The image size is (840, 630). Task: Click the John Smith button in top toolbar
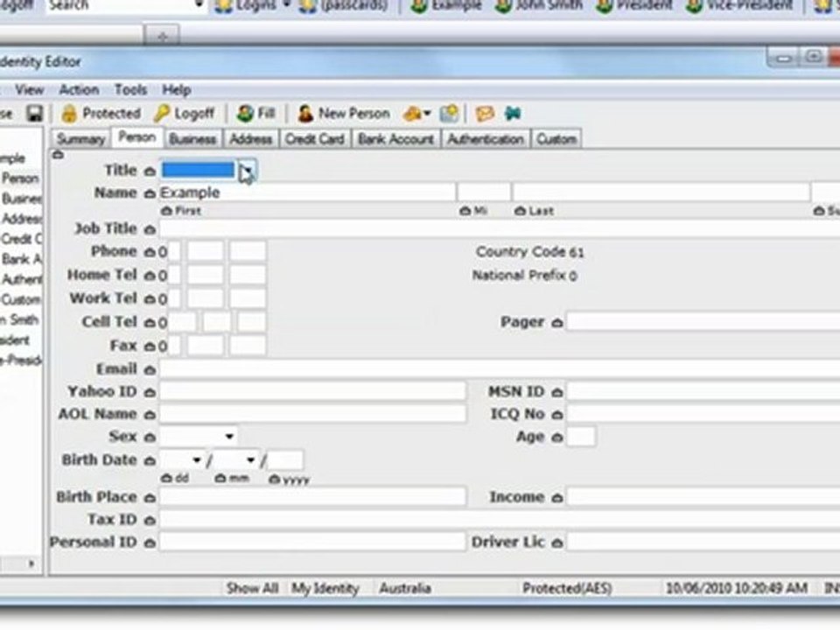click(x=539, y=5)
